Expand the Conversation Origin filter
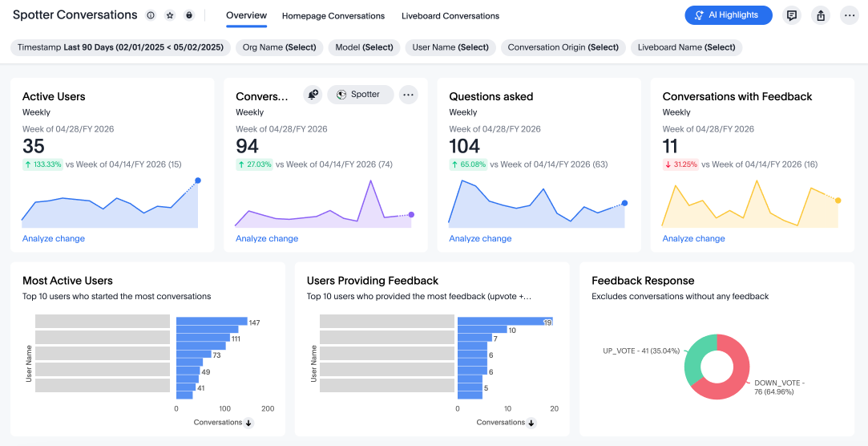The image size is (868, 446). pyautogui.click(x=563, y=47)
